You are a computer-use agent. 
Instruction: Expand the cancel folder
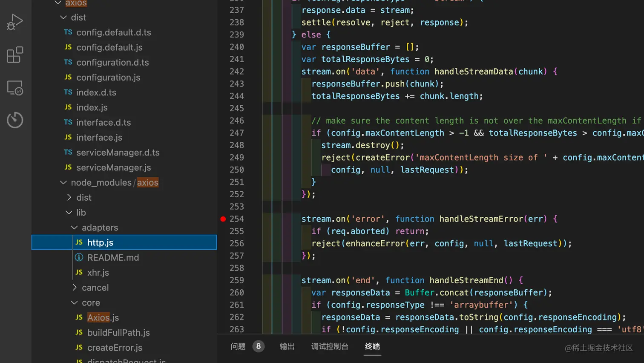pyautogui.click(x=75, y=288)
